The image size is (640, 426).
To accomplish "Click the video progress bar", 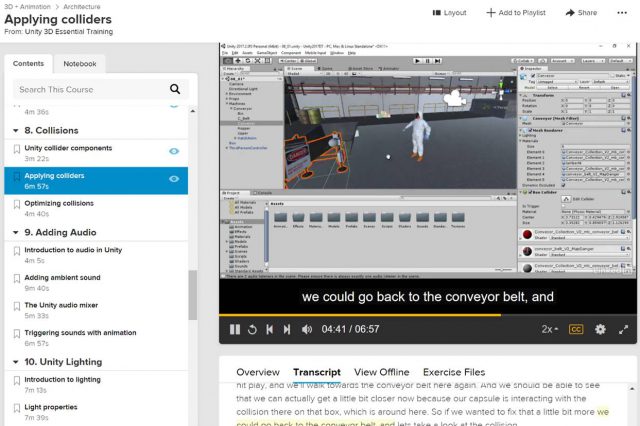I will [427, 315].
